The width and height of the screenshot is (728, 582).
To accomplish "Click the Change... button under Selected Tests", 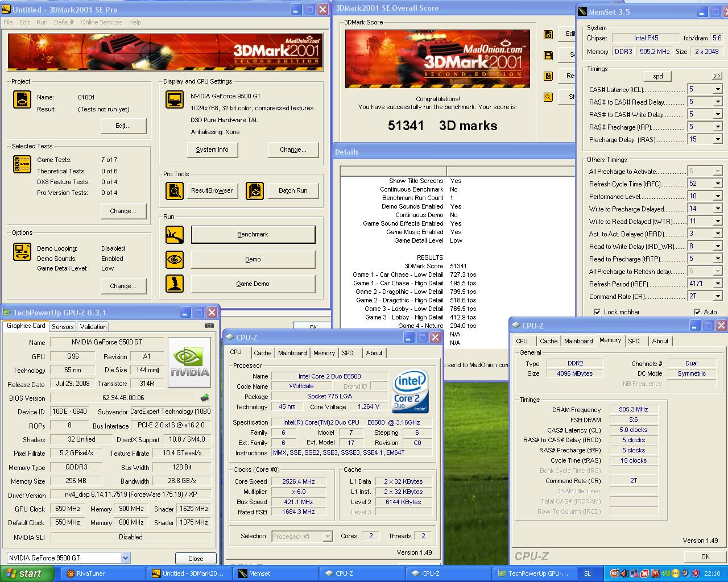I will tap(123, 211).
